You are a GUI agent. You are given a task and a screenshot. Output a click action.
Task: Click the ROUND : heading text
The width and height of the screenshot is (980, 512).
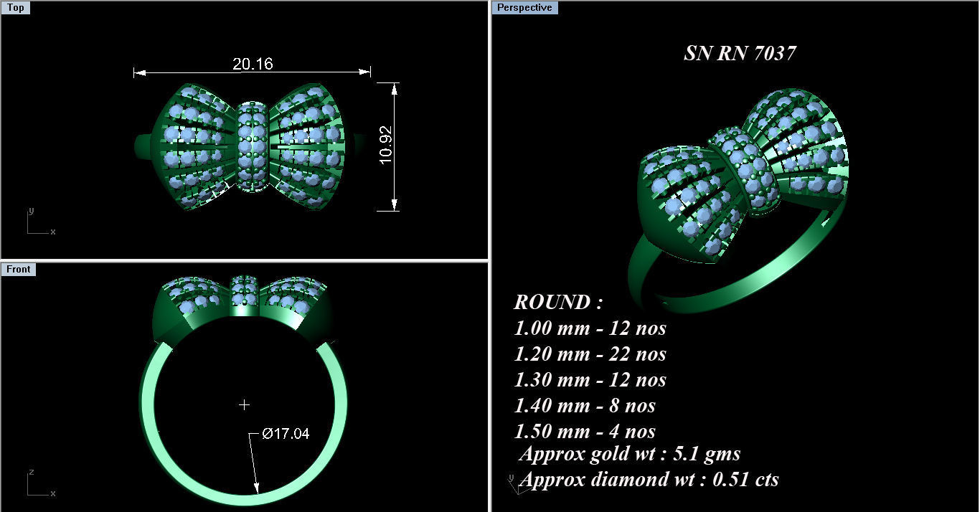558,302
